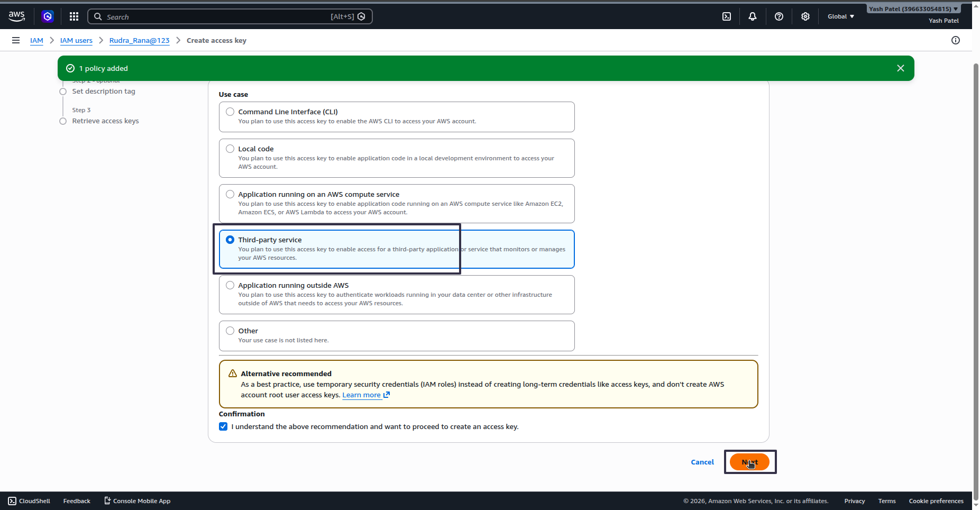Toggle the side navigation hamburger menu
This screenshot has width=980, height=510.
coord(16,40)
